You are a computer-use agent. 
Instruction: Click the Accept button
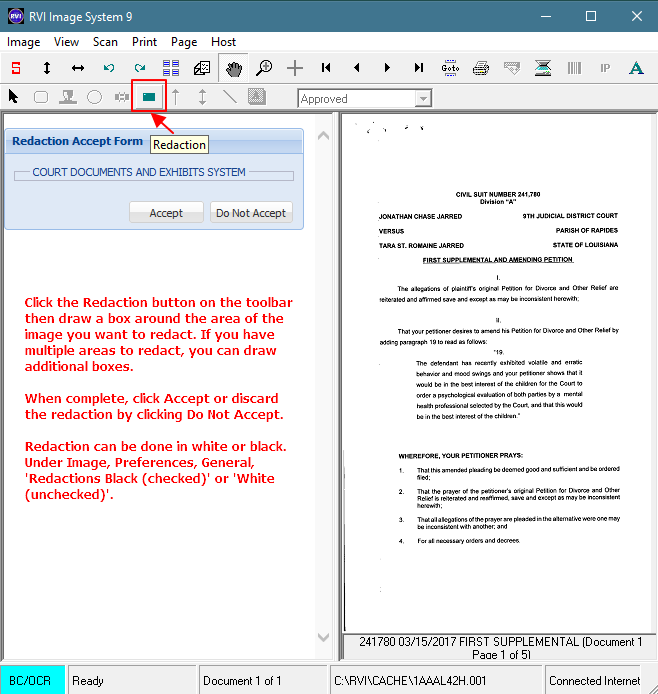click(x=166, y=213)
